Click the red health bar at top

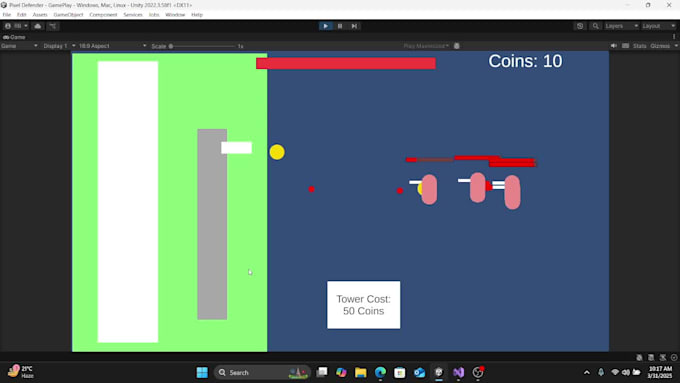(x=346, y=63)
